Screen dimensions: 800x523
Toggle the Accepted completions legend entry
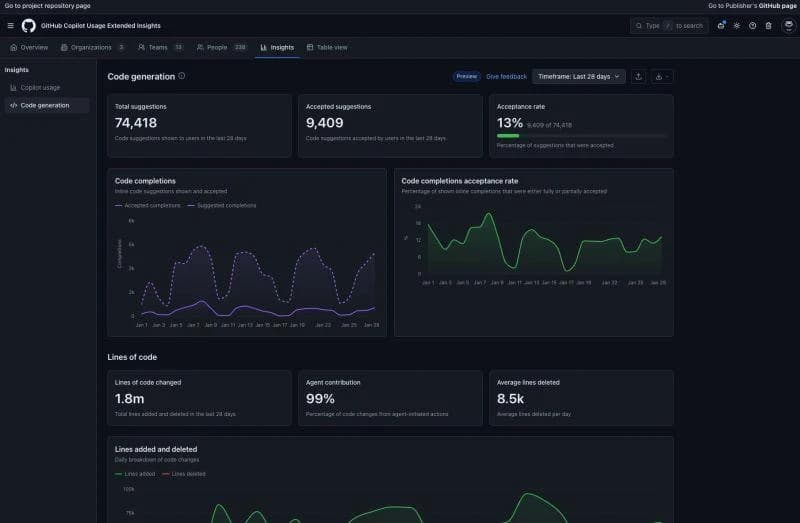coord(147,206)
